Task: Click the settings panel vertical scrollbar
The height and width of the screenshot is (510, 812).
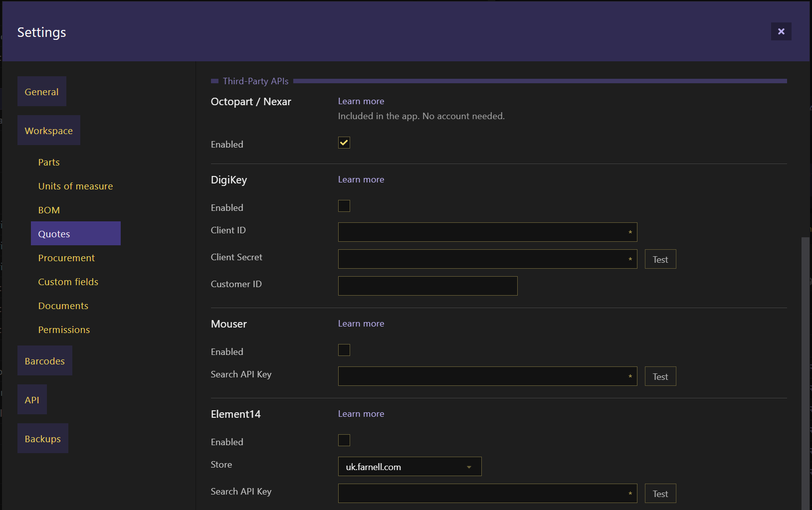Action: [805, 373]
